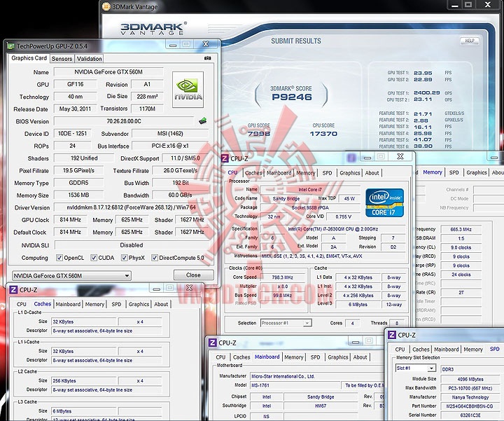Toggle the OpenCL checkbox in GPU-Z
Image resolution: width=504 pixels, height=421 pixels.
59,258
